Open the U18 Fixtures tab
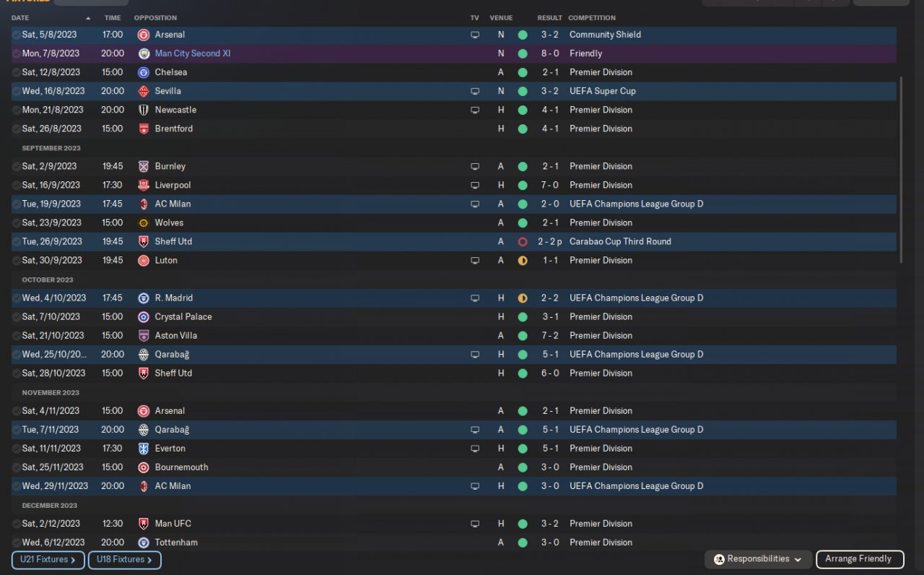Viewport: 924px width, 575px height. [124, 560]
